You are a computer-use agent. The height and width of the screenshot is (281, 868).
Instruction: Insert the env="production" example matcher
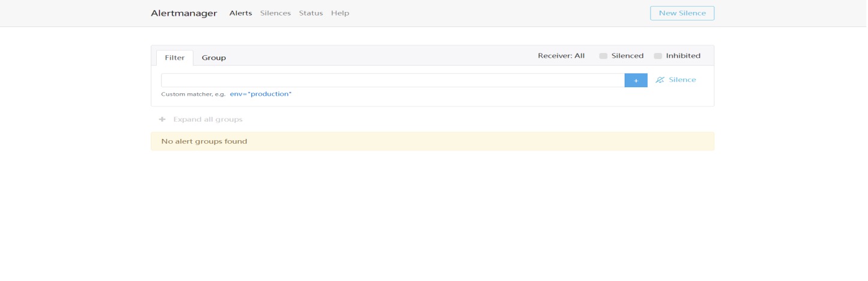coord(261,94)
